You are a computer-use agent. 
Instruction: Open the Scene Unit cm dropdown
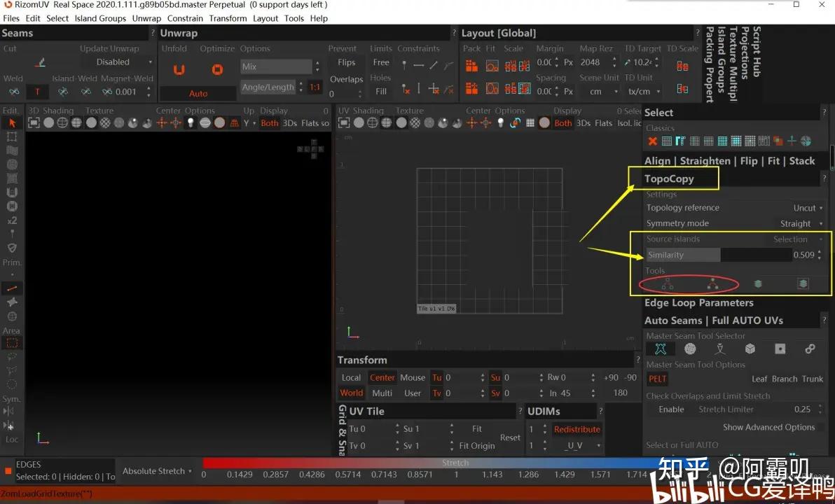(x=600, y=92)
